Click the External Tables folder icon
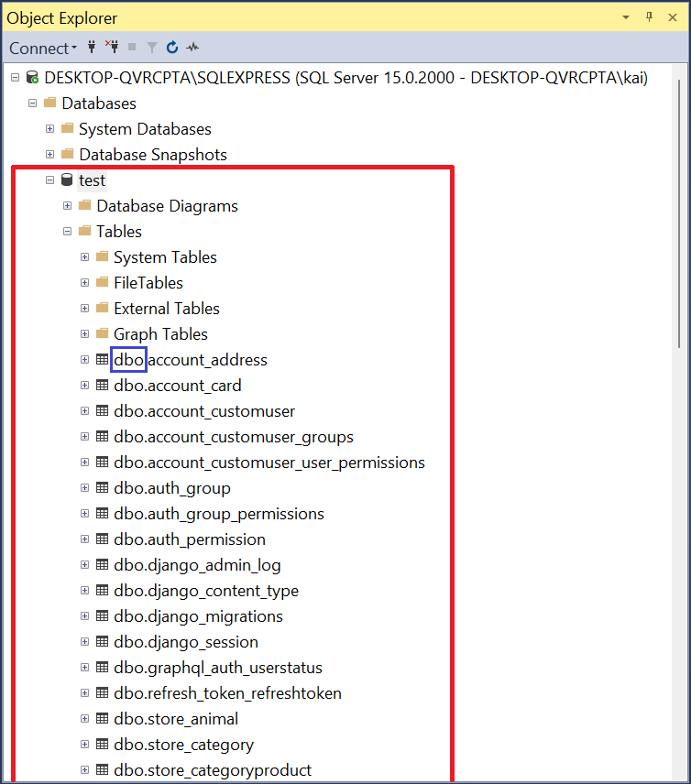 [102, 308]
